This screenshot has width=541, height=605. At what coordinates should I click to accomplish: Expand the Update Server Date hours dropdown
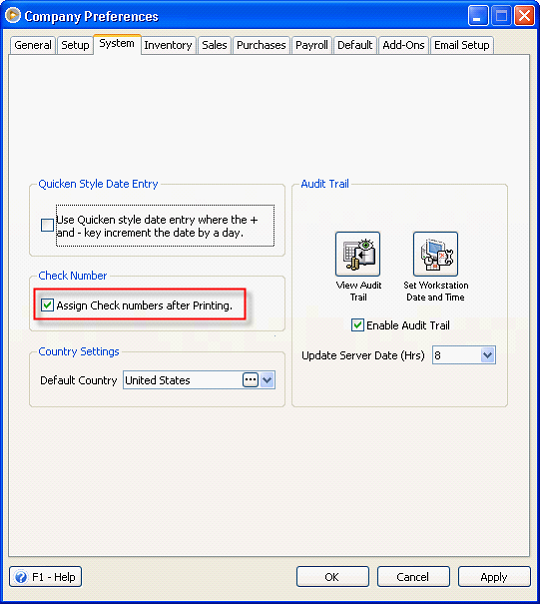click(x=488, y=355)
